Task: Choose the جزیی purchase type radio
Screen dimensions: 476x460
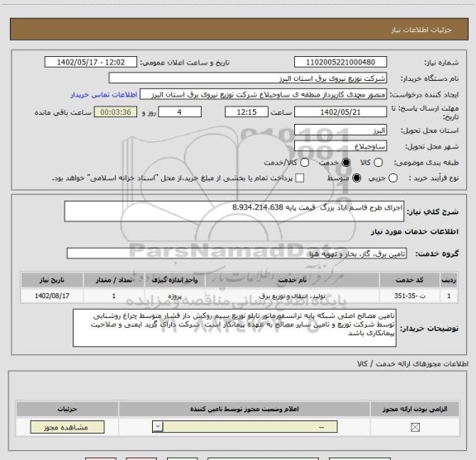Action: 393,178
